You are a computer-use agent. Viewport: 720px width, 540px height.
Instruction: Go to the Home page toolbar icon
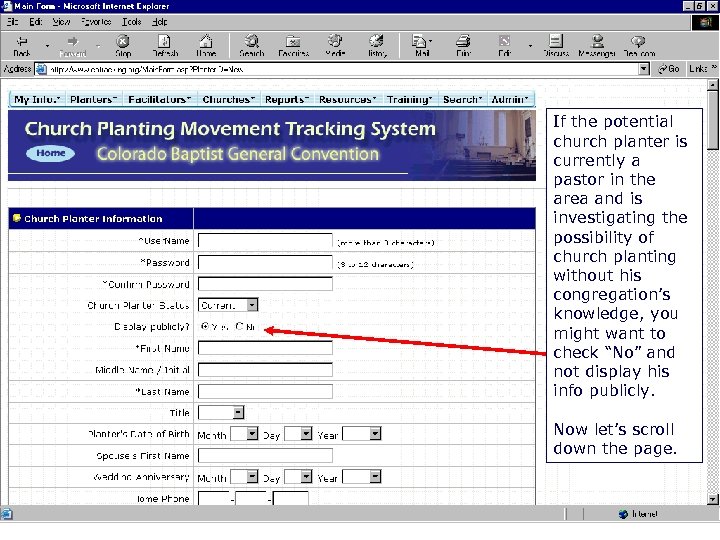pos(206,41)
